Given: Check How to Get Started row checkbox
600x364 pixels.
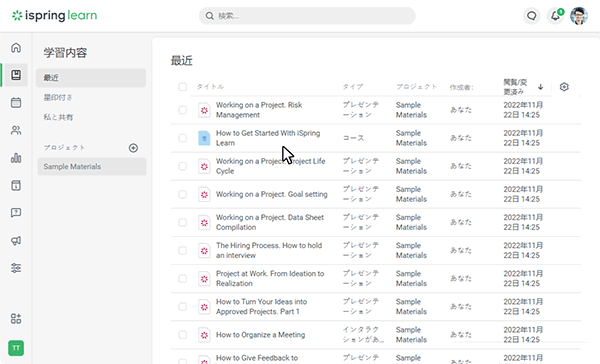Looking at the screenshot, I should 183,138.
